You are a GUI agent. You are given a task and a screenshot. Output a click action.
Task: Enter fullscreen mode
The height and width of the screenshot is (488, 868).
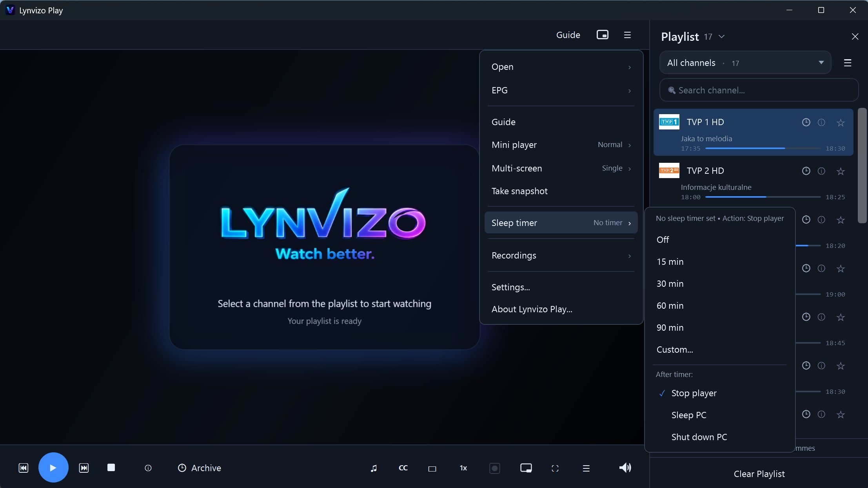(x=555, y=468)
